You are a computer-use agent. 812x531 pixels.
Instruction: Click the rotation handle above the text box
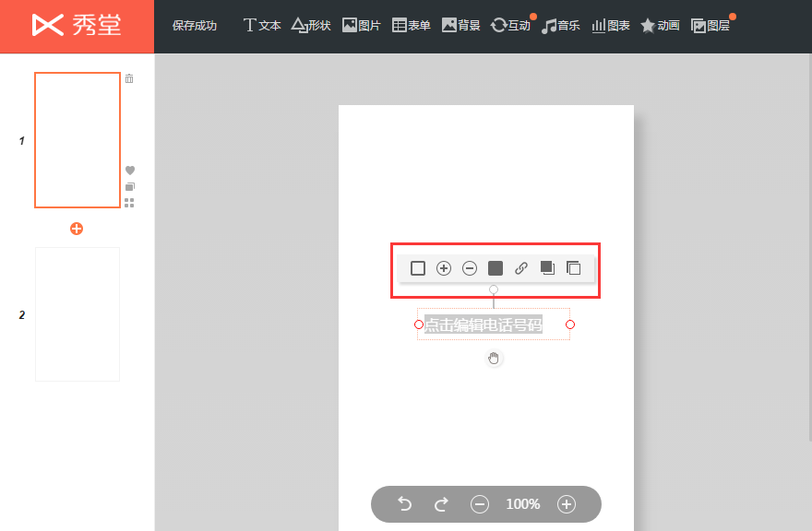coord(494,289)
